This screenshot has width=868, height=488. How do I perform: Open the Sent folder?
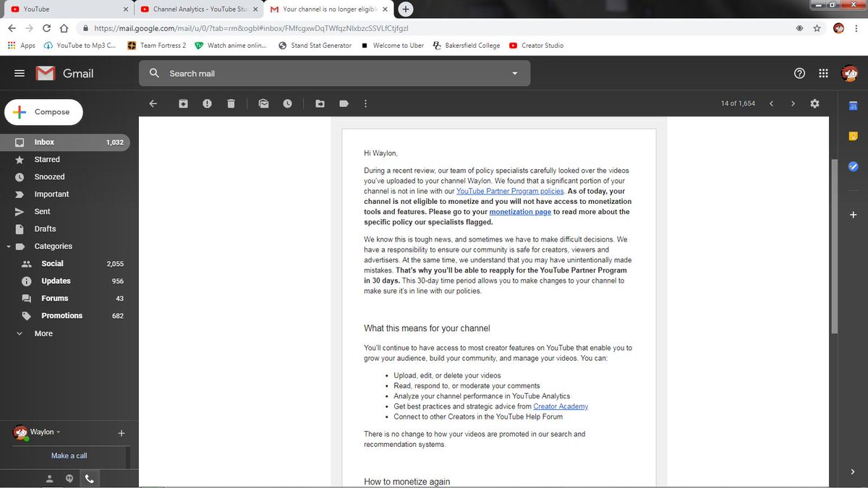pyautogui.click(x=65, y=212)
